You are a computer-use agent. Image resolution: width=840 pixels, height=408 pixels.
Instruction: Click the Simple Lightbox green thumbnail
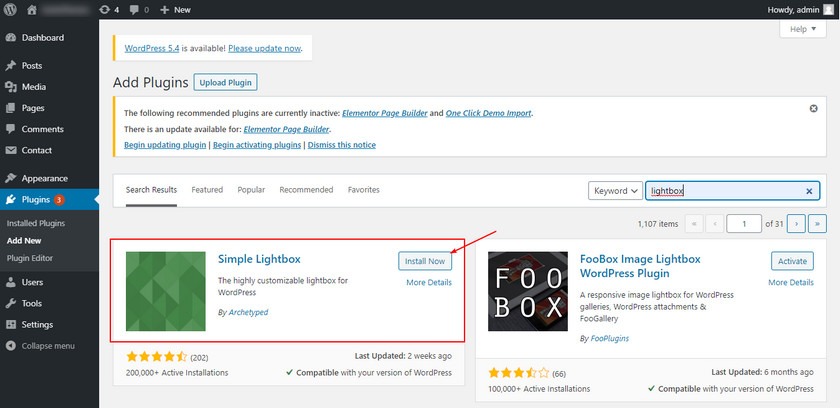pyautogui.click(x=165, y=291)
